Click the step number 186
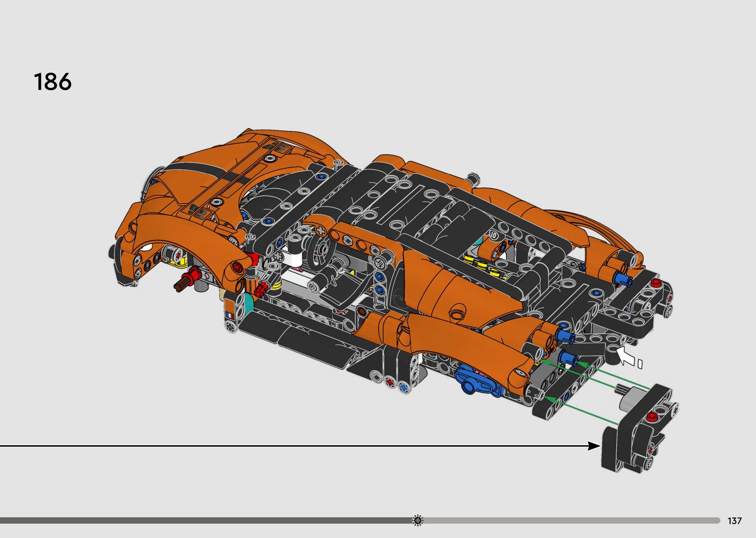 click(x=53, y=82)
